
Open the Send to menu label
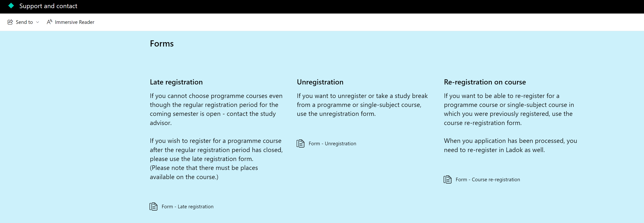pyautogui.click(x=24, y=22)
